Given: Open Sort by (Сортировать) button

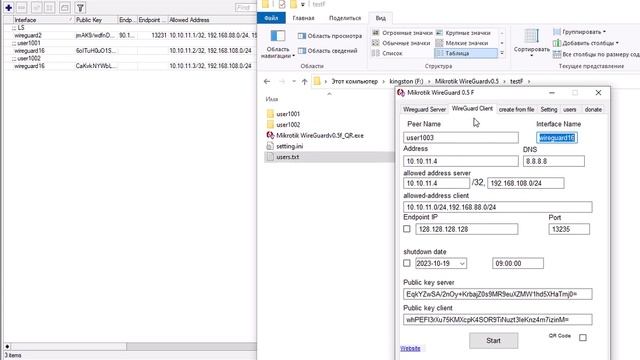Looking at the screenshot, I should [531, 43].
